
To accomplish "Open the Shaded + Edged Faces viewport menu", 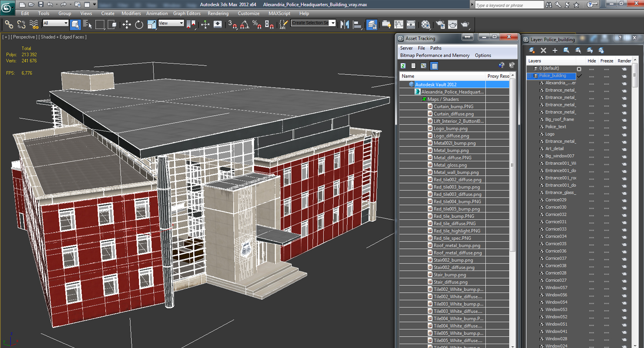I will pos(63,37).
